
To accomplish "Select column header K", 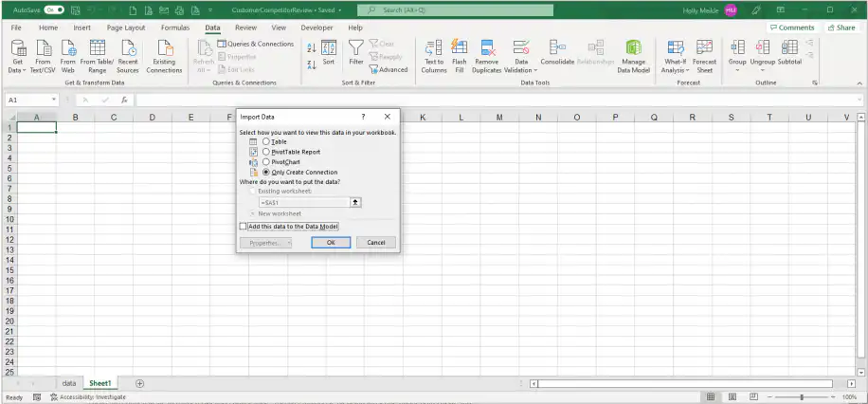I will coord(423,117).
